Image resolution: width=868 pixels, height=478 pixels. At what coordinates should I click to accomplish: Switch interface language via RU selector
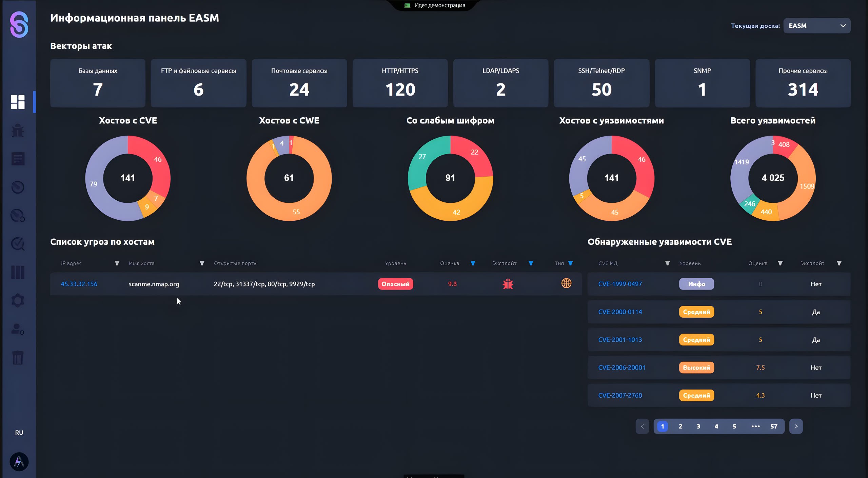[x=19, y=433]
